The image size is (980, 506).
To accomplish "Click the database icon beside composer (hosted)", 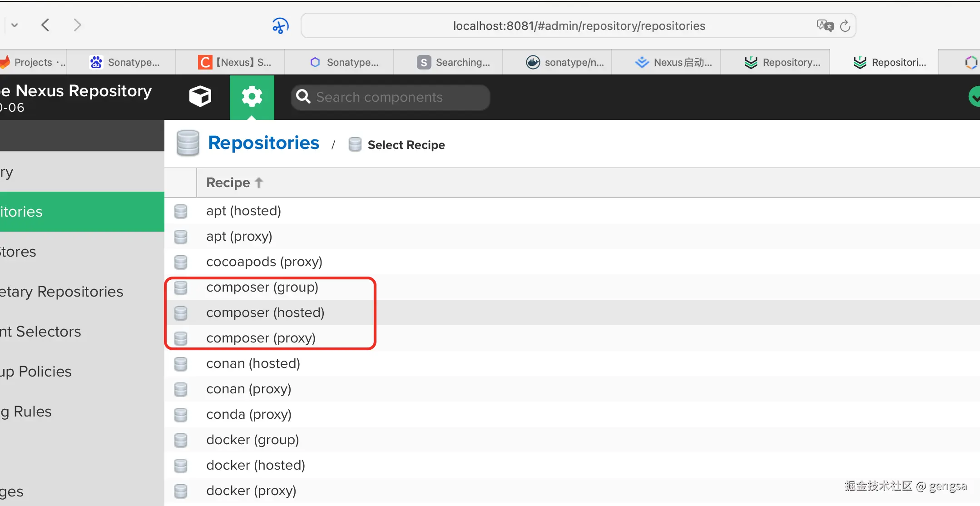I will pyautogui.click(x=181, y=313).
